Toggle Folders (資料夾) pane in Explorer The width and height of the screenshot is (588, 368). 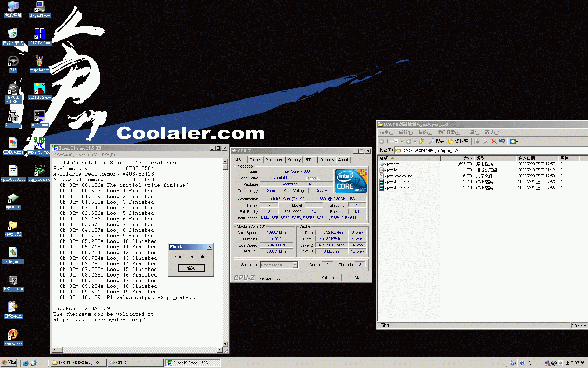click(458, 141)
